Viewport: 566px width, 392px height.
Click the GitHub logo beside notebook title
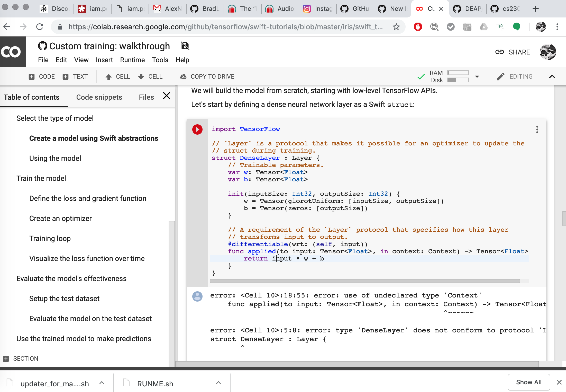pos(42,46)
